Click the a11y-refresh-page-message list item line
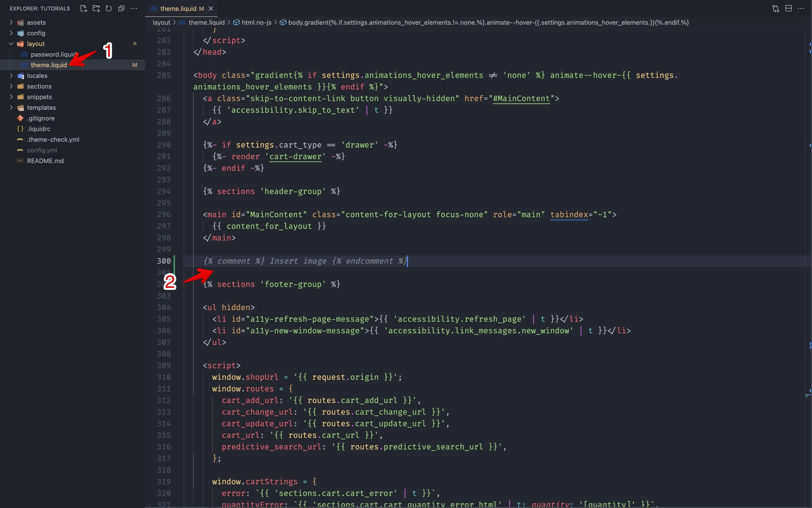Screen dimensions: 812x508 [398, 319]
